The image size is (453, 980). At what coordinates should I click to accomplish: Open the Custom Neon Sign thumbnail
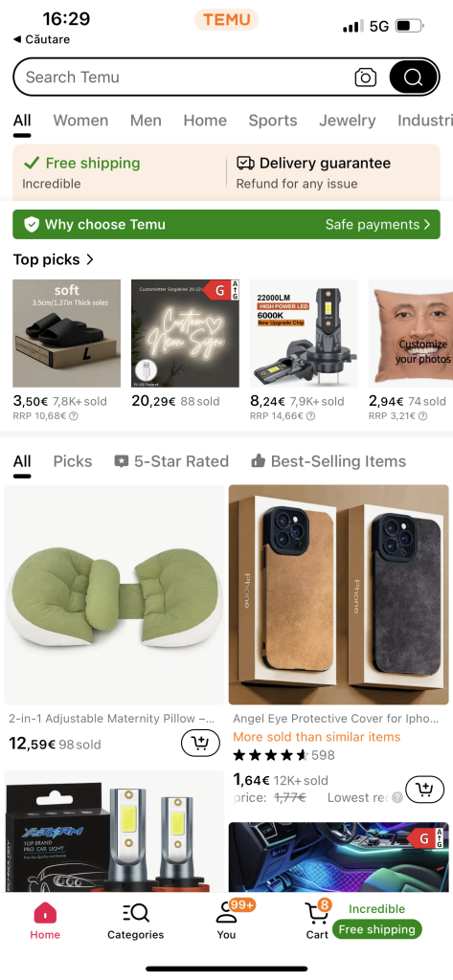[185, 333]
